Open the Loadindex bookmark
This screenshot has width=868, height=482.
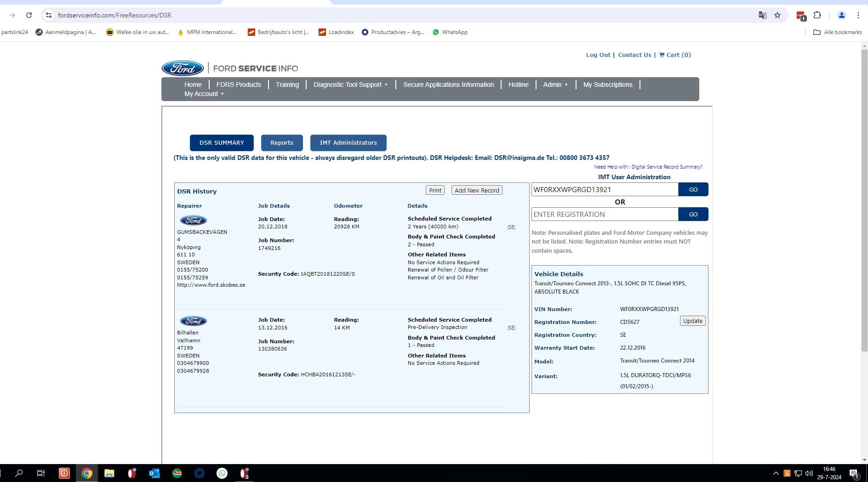coord(336,32)
